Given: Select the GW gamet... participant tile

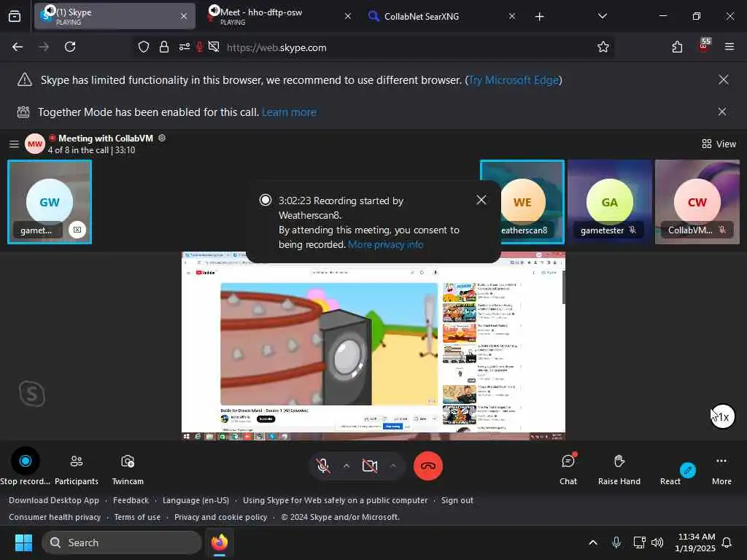Looking at the screenshot, I should pyautogui.click(x=50, y=202).
